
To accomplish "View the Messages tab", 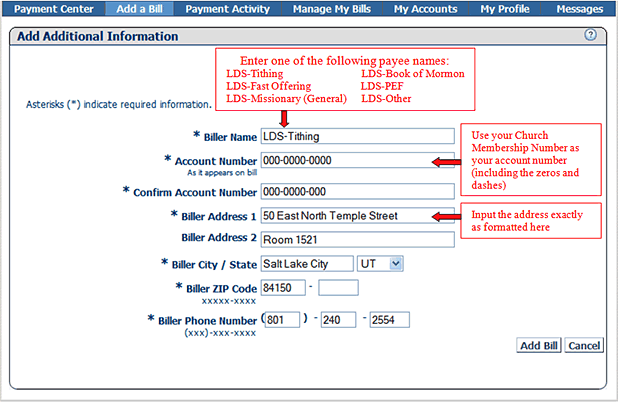I will pos(579,9).
